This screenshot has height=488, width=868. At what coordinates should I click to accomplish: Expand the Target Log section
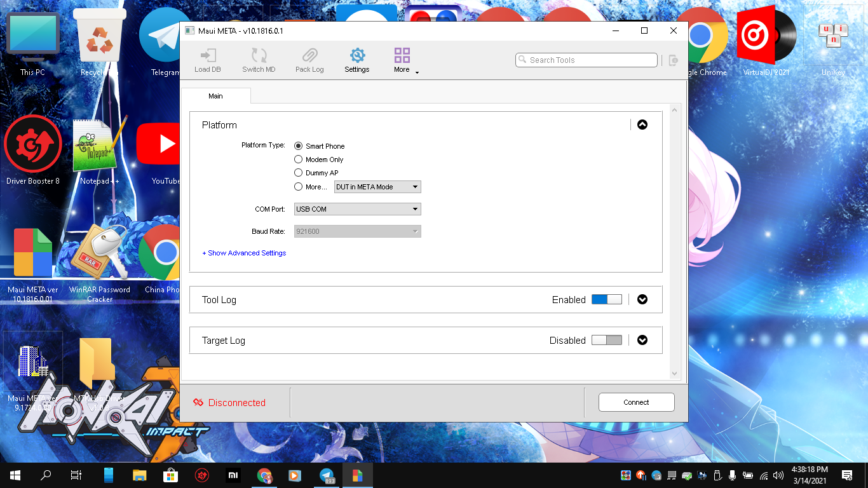pyautogui.click(x=642, y=340)
